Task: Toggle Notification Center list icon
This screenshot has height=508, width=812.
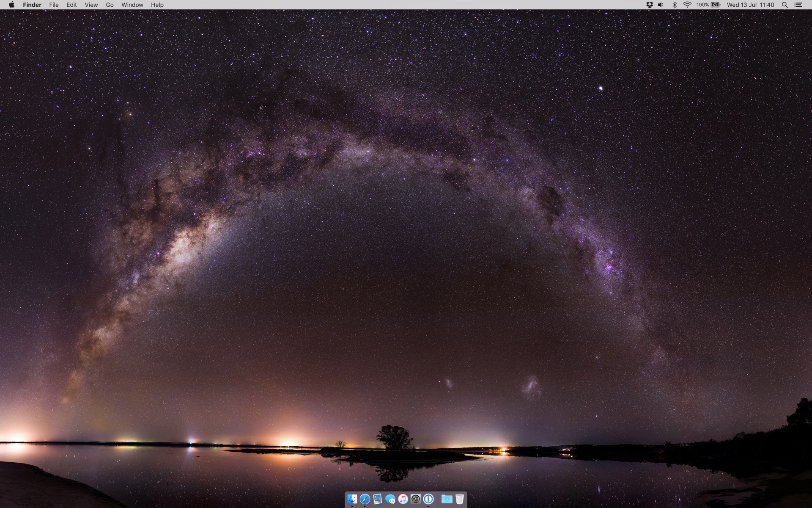Action: (x=798, y=5)
